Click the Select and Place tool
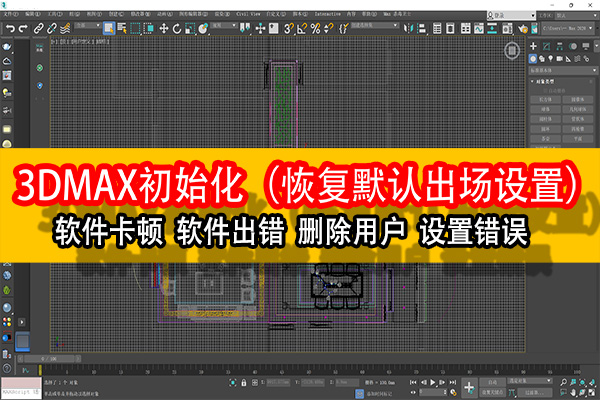The height and width of the screenshot is (400, 600). [203, 28]
